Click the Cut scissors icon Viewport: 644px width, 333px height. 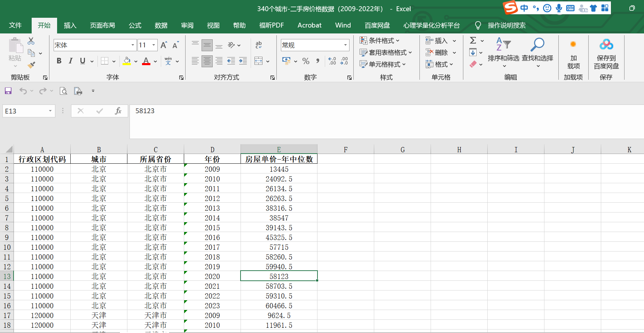[31, 41]
